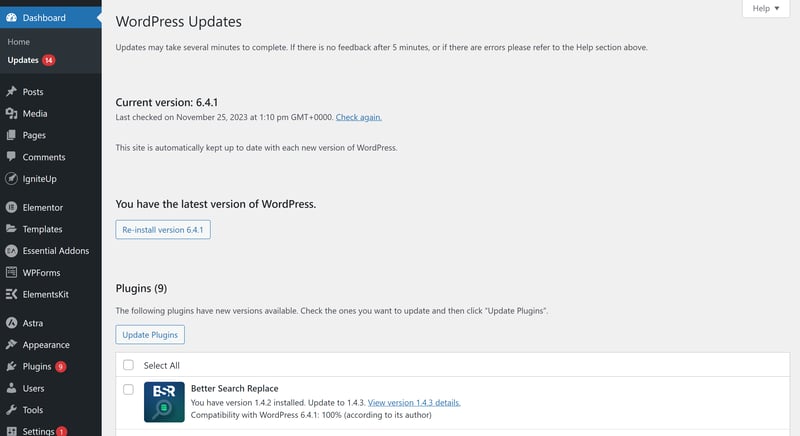
Task: Click the Pages icon in sidebar
Action: click(11, 135)
